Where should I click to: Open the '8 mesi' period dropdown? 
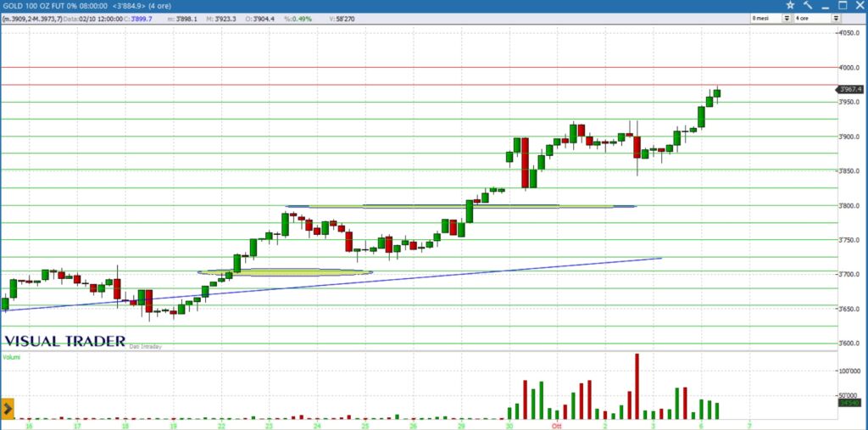(x=770, y=18)
